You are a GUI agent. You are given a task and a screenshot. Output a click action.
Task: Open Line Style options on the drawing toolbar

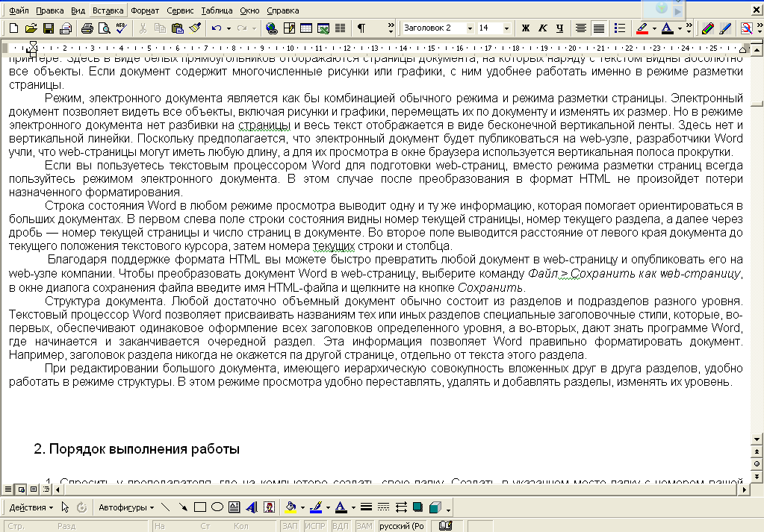366,507
